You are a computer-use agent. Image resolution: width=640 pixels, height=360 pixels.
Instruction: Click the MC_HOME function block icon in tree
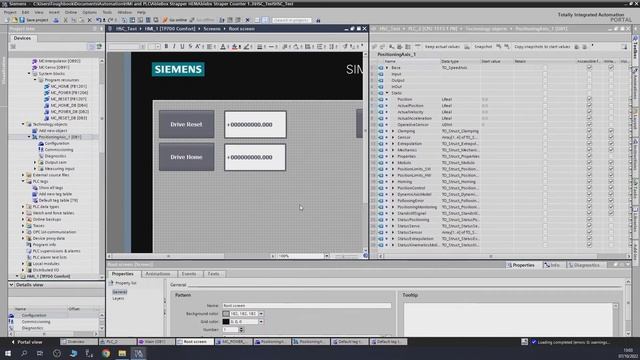(47, 87)
